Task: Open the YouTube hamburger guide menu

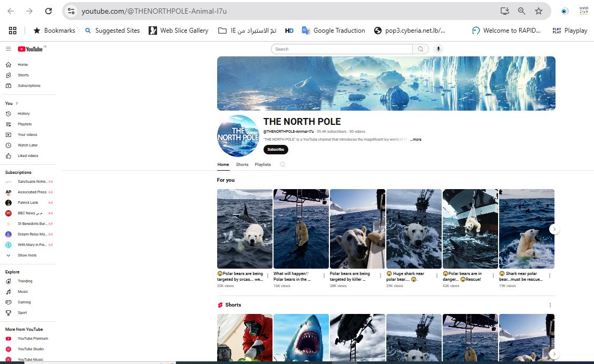Action: [x=8, y=49]
